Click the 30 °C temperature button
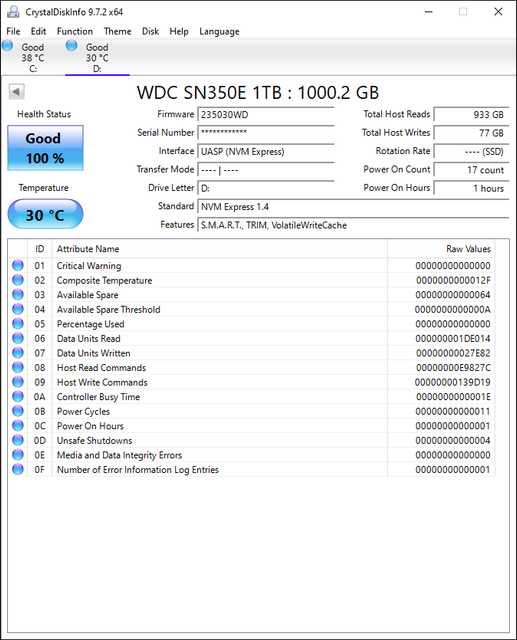 (45, 214)
